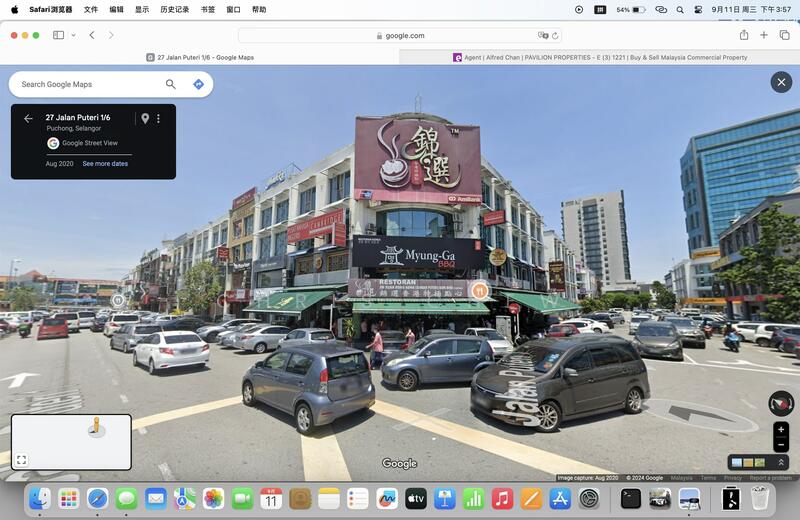Image resolution: width=800 pixels, height=520 pixels.
Task: Zoom in with the plus button
Action: [781, 430]
